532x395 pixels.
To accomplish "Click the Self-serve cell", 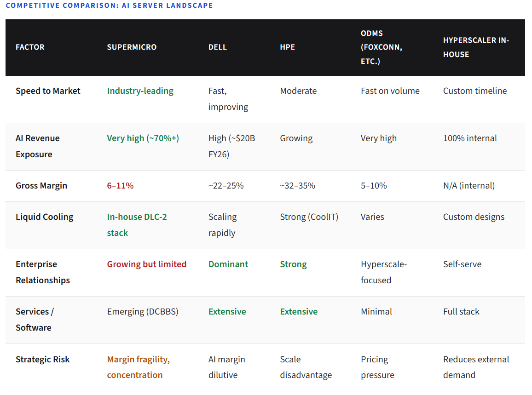I will (462, 264).
